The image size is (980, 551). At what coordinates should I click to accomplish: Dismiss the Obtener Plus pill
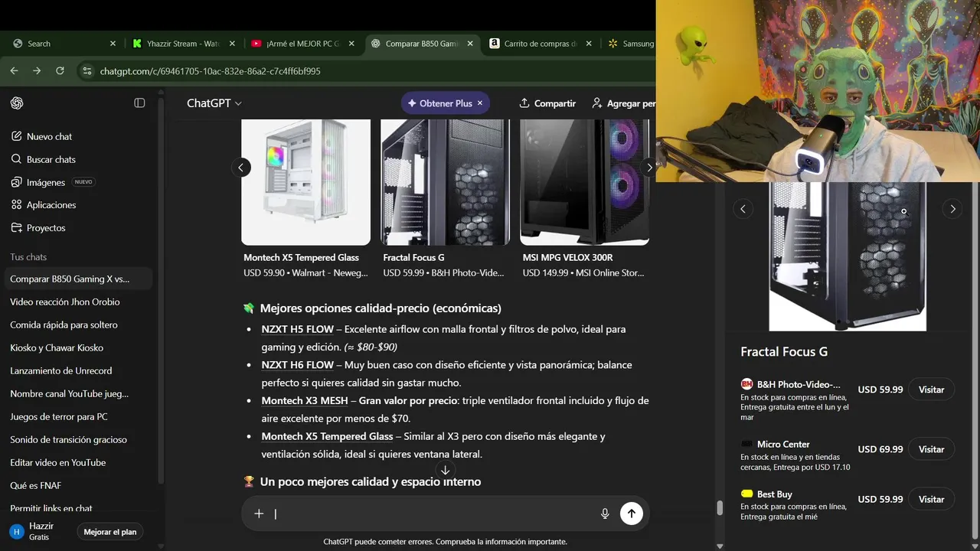point(480,103)
